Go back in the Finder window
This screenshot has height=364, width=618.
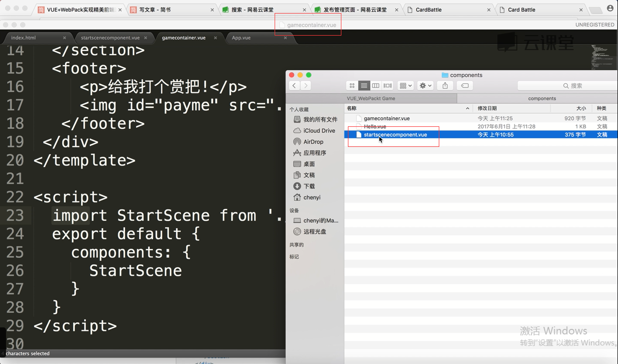(x=295, y=86)
